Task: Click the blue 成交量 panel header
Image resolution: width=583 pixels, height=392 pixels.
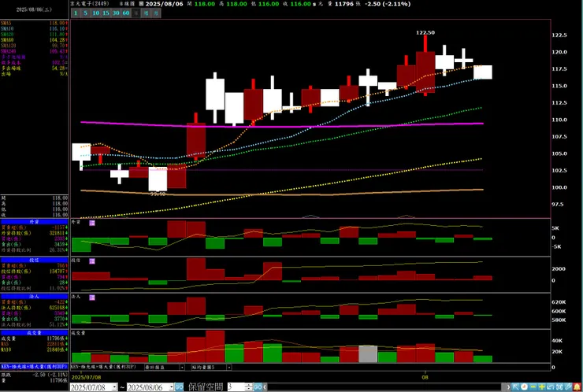Action: [34, 333]
